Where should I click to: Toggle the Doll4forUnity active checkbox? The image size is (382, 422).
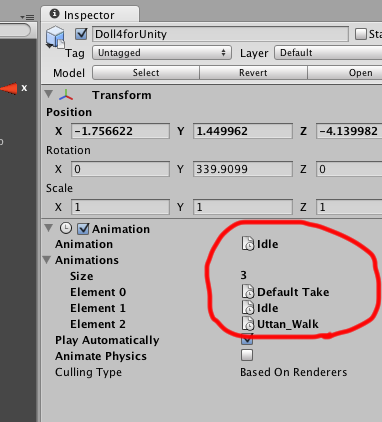pos(81,34)
